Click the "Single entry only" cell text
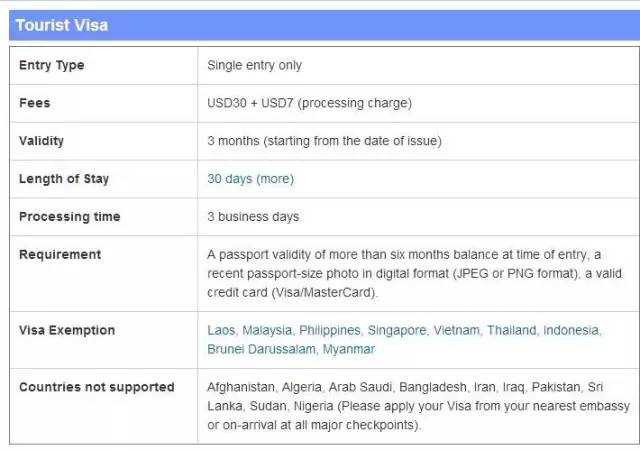Viewport: 640px width, 450px height. pyautogui.click(x=254, y=65)
